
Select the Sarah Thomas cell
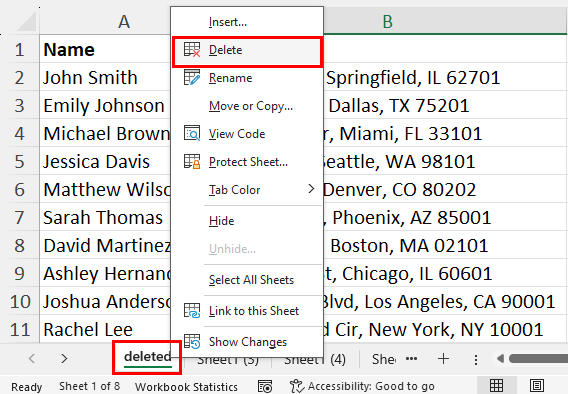click(x=105, y=218)
